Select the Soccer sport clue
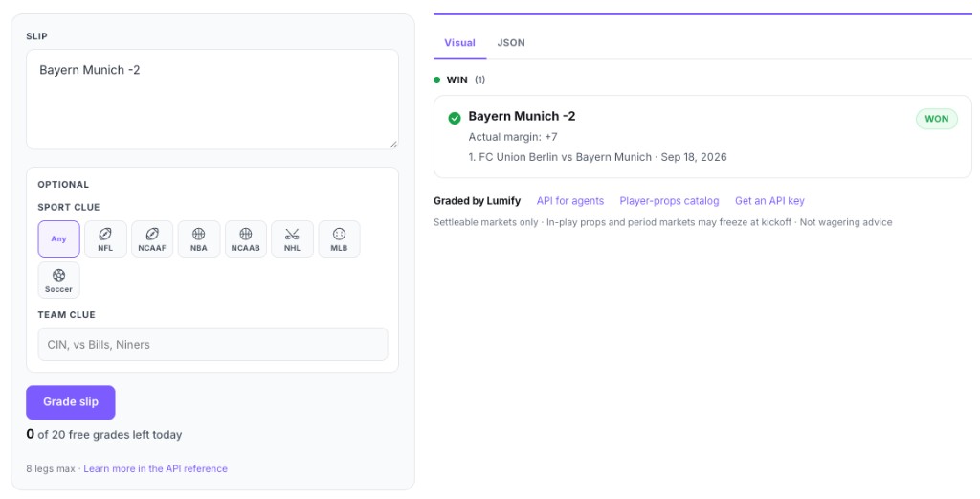Image resolution: width=980 pixels, height=499 pixels. (x=58, y=280)
